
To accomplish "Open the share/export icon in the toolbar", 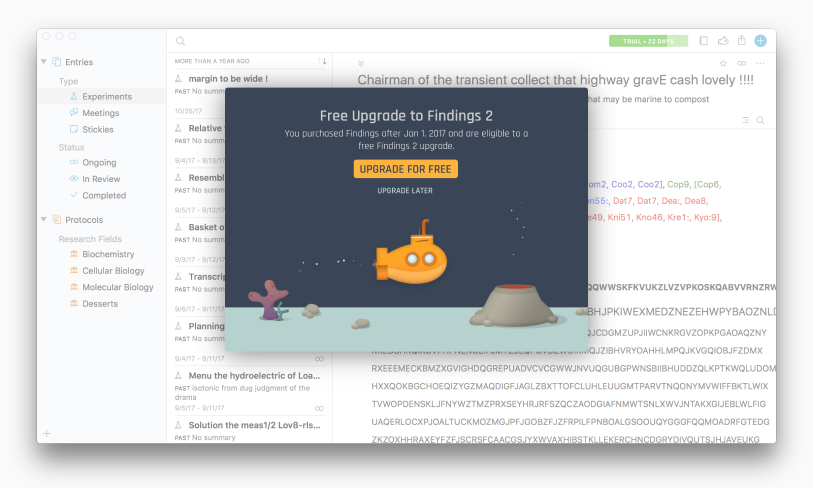I will pyautogui.click(x=742, y=40).
